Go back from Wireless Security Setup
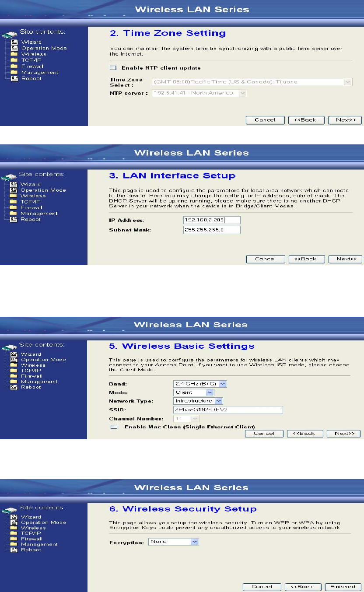This screenshot has width=364, height=592. click(303, 587)
